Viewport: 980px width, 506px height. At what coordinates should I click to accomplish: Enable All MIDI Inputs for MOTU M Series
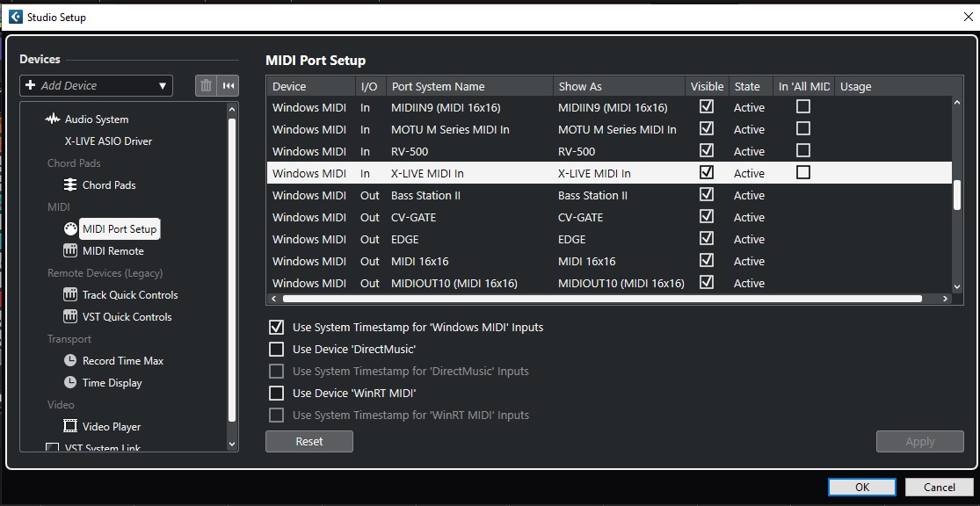(x=803, y=128)
